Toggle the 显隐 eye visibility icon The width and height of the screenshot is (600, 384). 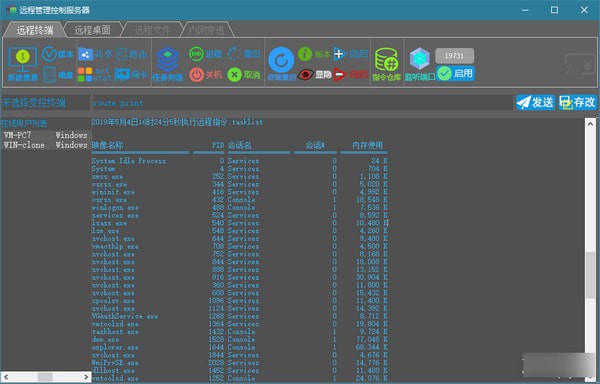(x=305, y=75)
